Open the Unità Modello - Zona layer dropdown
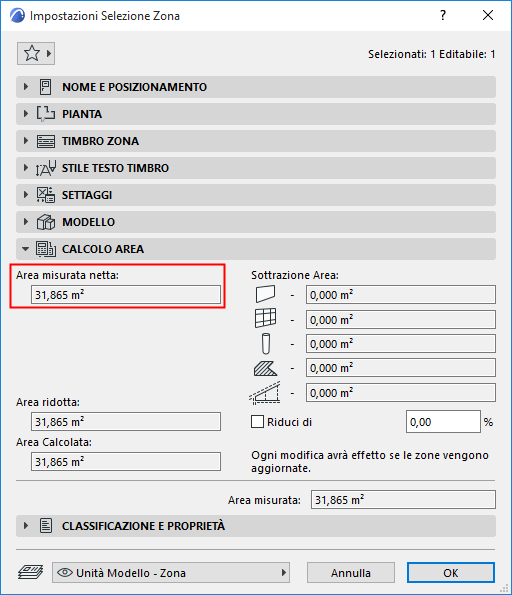 [171, 573]
